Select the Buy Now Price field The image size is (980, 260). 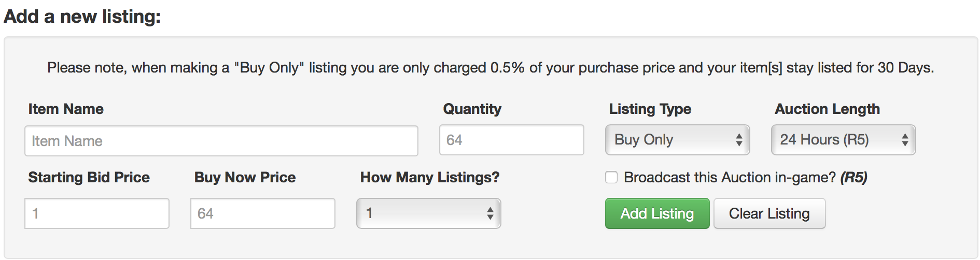click(262, 213)
